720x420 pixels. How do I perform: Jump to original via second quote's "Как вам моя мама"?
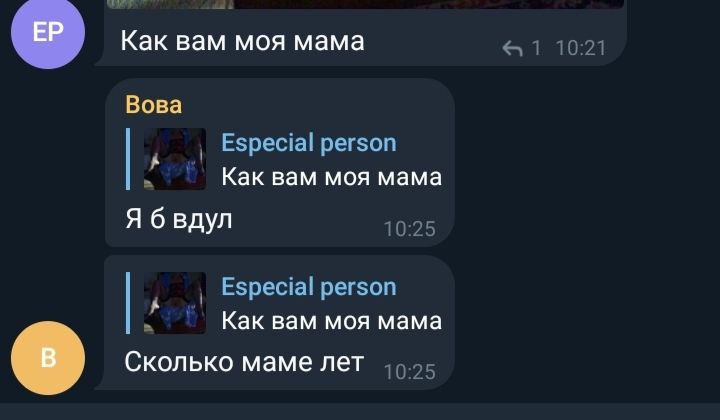click(332, 321)
